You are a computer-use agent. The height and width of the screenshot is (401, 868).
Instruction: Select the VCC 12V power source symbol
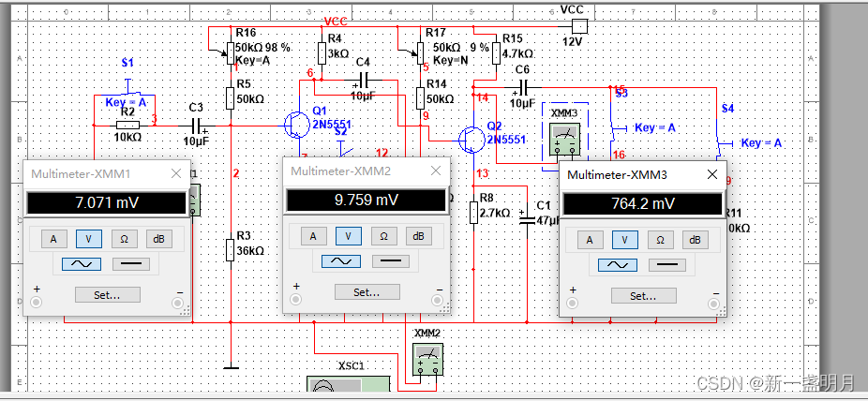(579, 26)
